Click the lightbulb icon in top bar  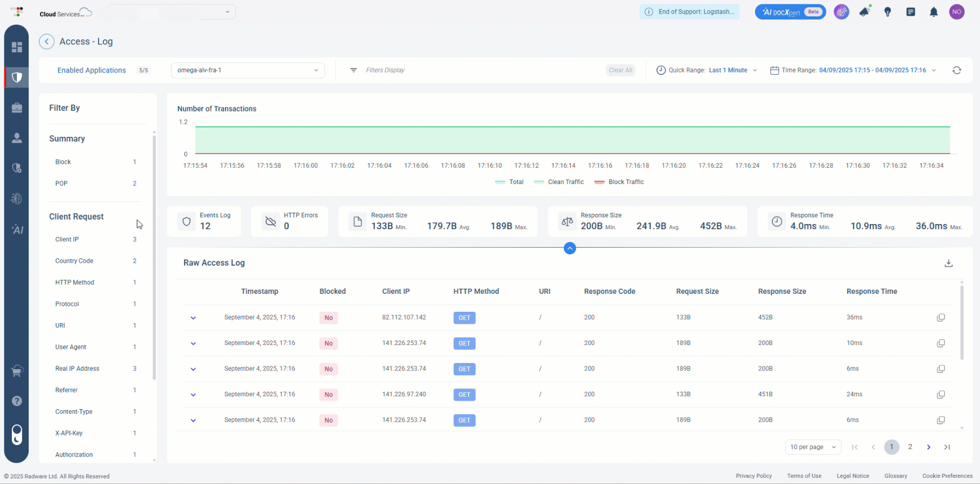tap(888, 12)
